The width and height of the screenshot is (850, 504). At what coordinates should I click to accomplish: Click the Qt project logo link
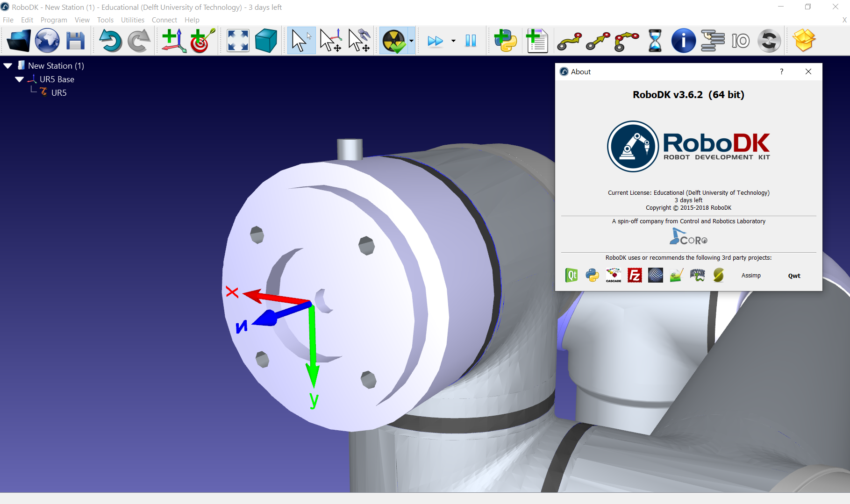tap(571, 275)
